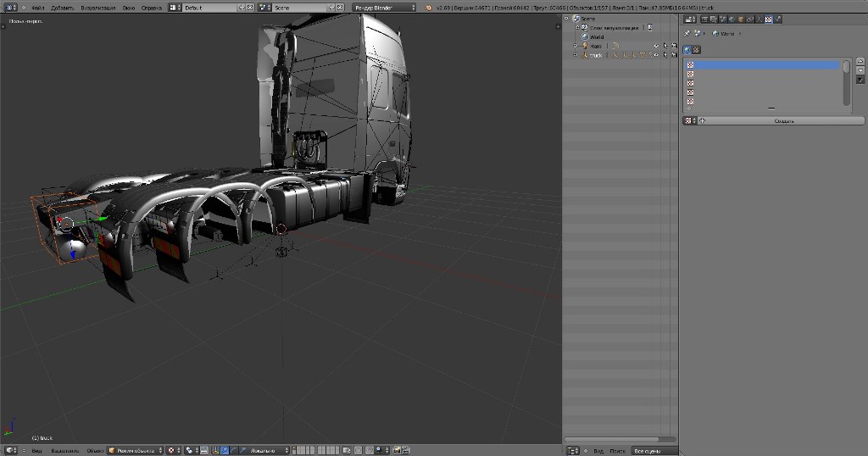Open the Texture properties tab icon

pos(768,18)
